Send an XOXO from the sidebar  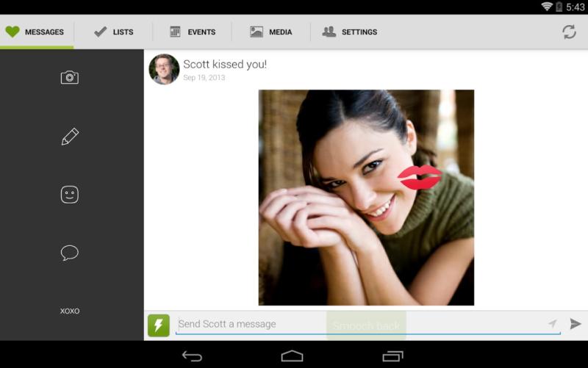coord(70,311)
